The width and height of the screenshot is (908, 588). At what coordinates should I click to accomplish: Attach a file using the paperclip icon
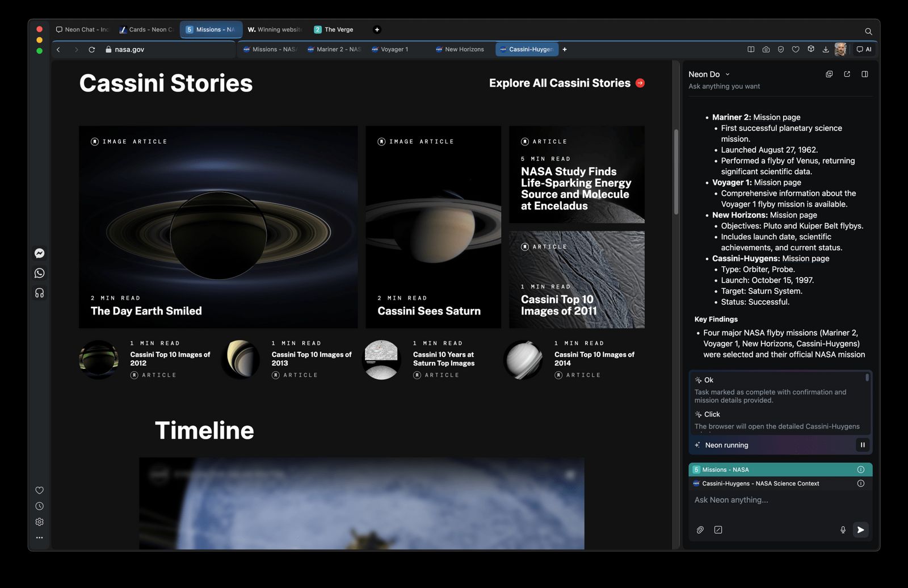[700, 530]
